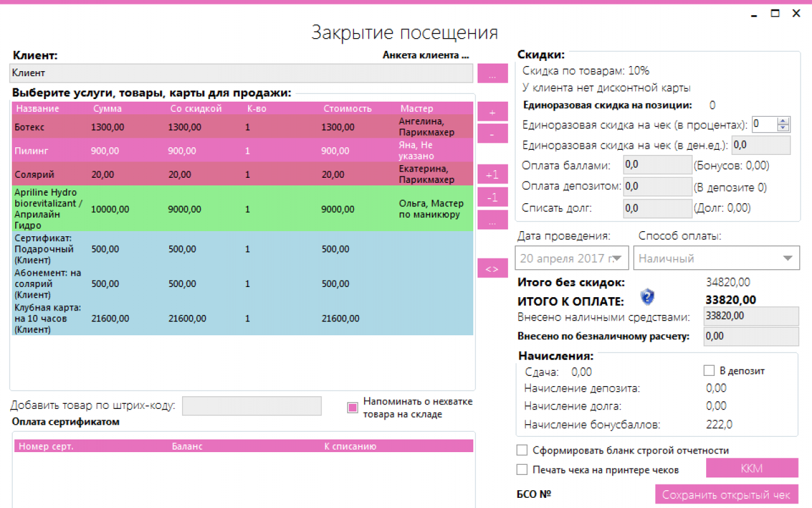The image size is (812, 508).
Task: Select 'Сертификат: Подарочный' row
Action: click(243, 249)
